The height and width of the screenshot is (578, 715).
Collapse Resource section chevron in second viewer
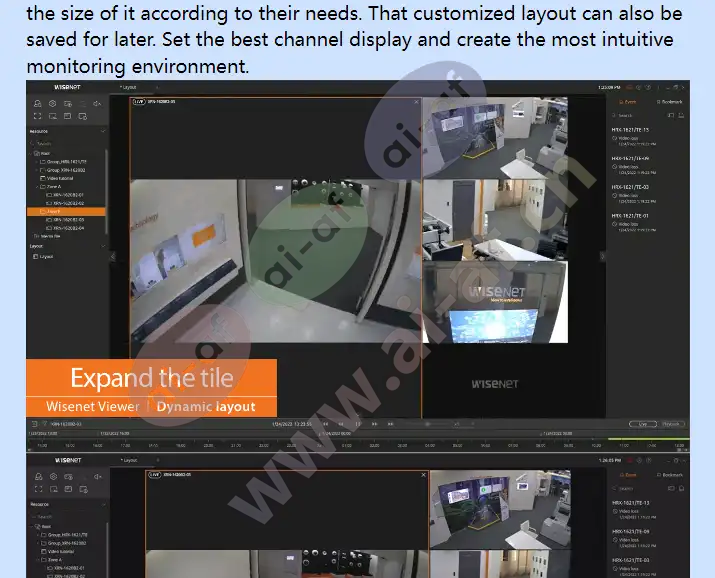103,504
